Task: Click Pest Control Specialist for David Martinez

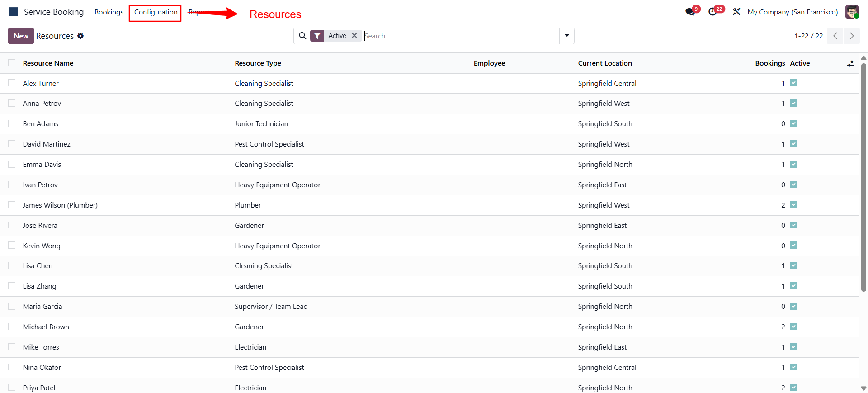Action: click(269, 144)
